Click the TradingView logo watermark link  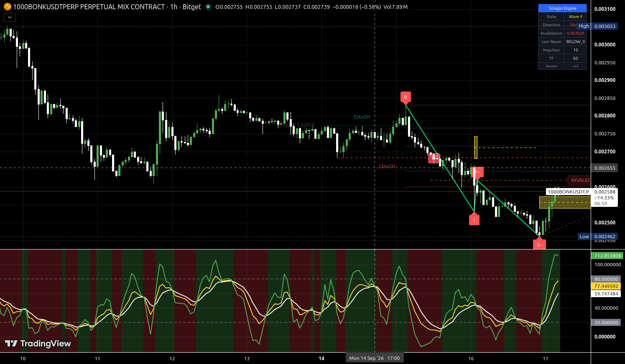(38, 344)
